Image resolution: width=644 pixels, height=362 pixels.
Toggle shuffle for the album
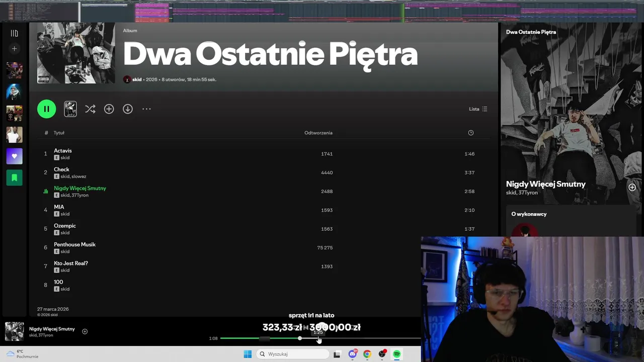point(90,109)
